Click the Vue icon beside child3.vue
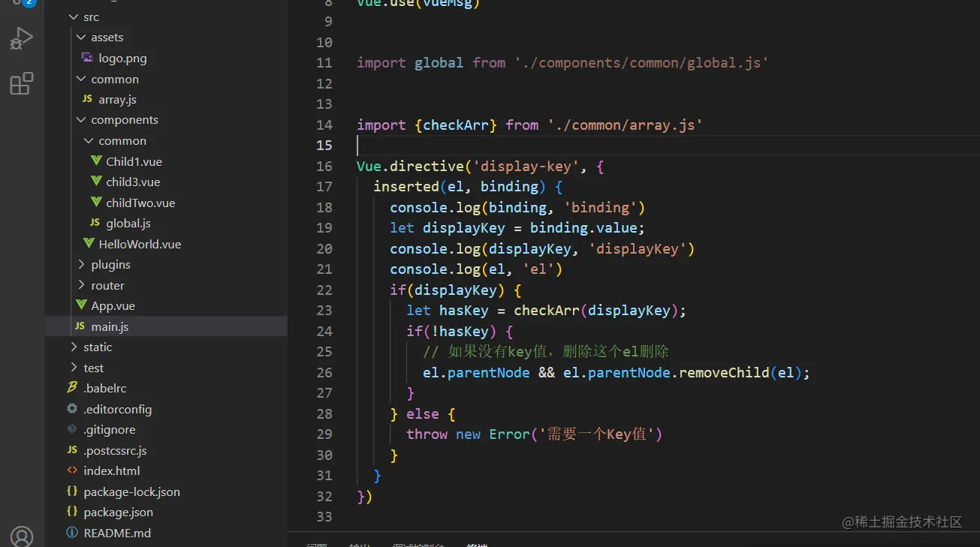 (95, 182)
